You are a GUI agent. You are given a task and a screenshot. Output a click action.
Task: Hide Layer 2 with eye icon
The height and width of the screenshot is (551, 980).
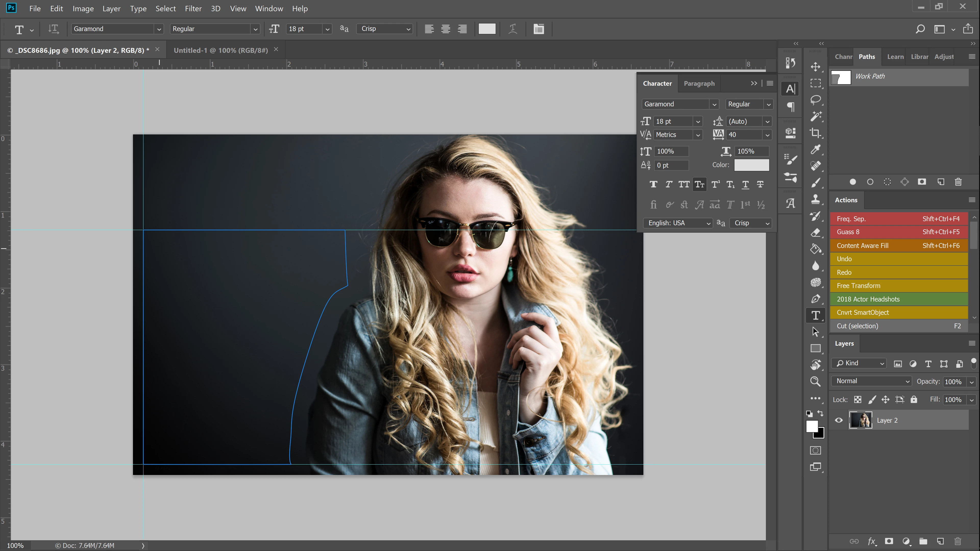click(838, 420)
